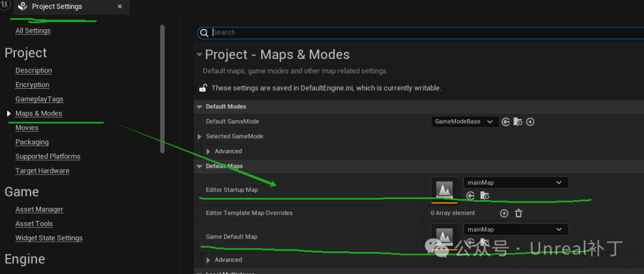Select Maps & Modes in the sidebar
The image size is (644, 274).
pyautogui.click(x=39, y=114)
